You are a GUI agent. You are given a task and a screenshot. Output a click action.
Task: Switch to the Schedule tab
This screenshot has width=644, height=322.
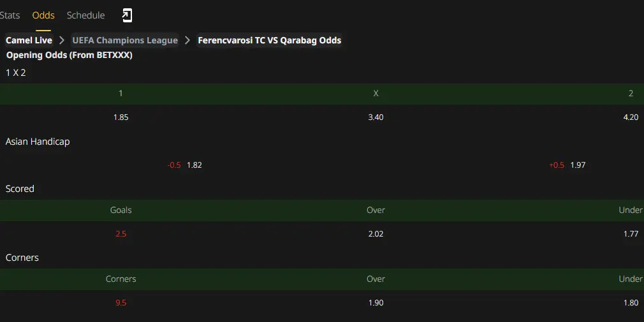86,15
